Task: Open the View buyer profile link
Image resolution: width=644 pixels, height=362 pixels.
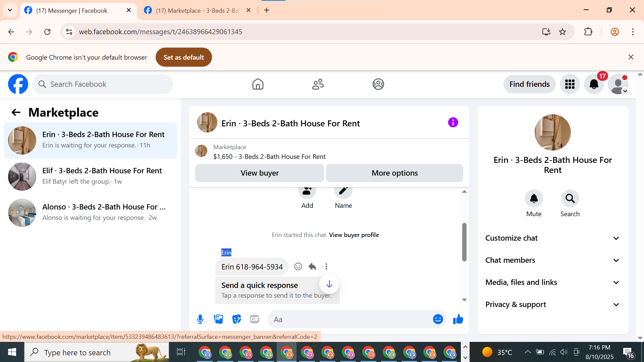Action: click(x=354, y=235)
